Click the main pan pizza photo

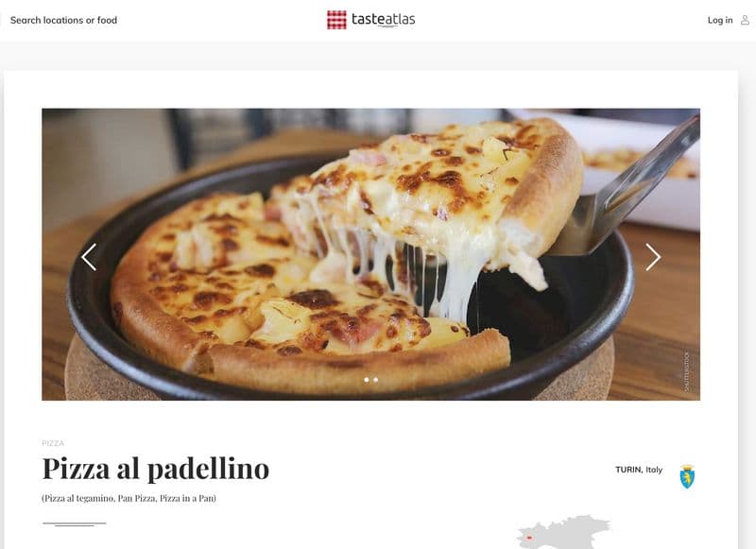coord(370,254)
